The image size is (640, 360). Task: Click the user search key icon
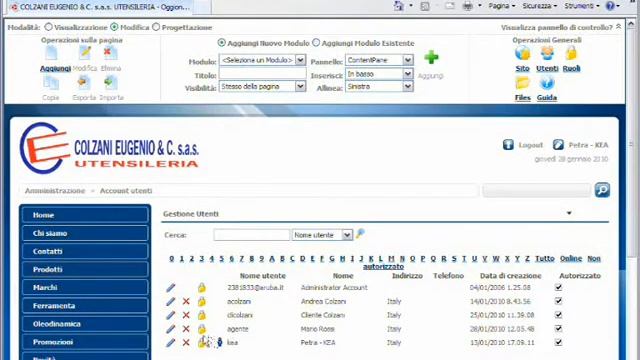(x=360, y=234)
